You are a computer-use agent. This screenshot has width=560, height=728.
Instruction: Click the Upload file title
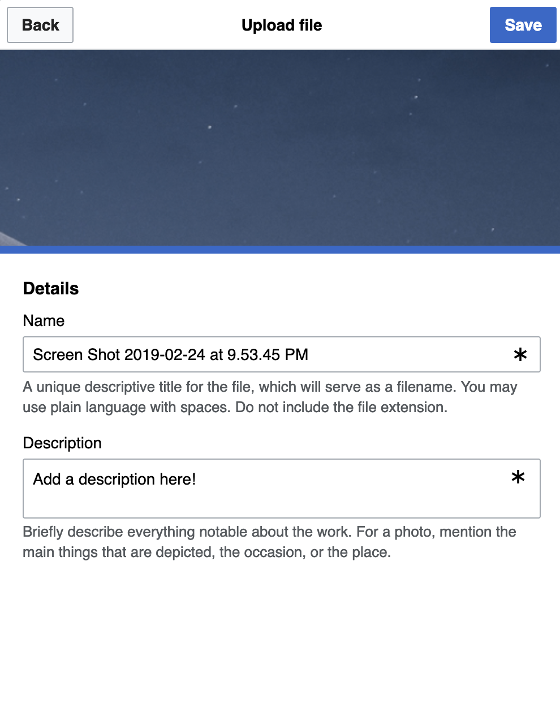tap(282, 25)
